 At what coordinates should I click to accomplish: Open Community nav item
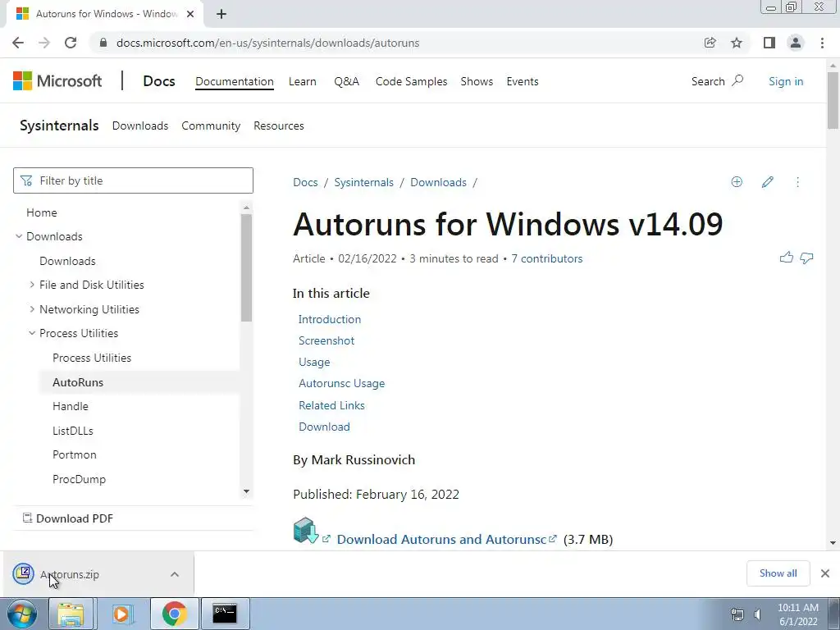tap(211, 126)
